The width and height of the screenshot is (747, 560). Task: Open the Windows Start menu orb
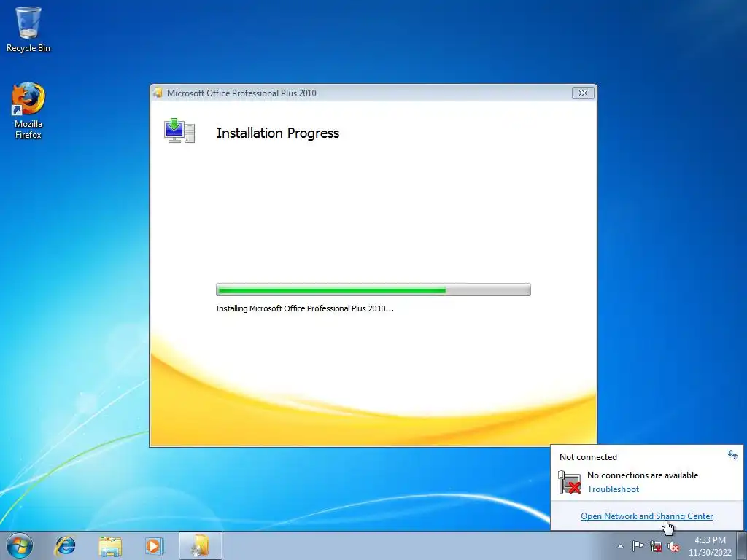tap(20, 545)
